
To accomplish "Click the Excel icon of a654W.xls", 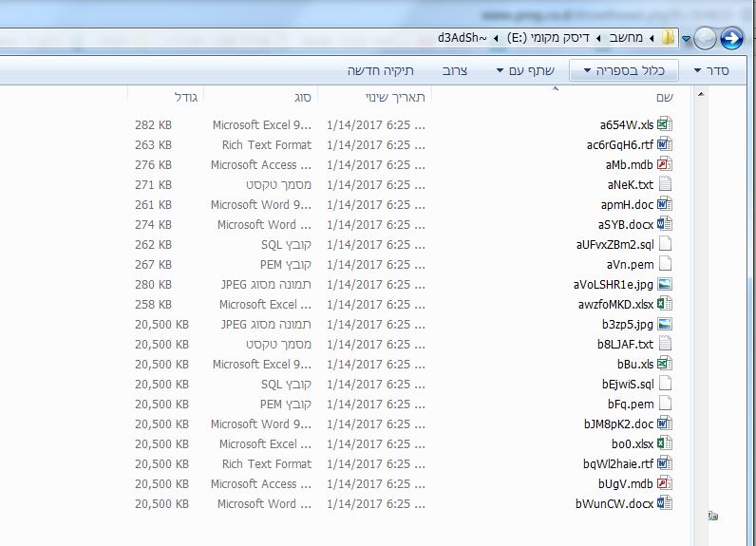I will point(665,124).
